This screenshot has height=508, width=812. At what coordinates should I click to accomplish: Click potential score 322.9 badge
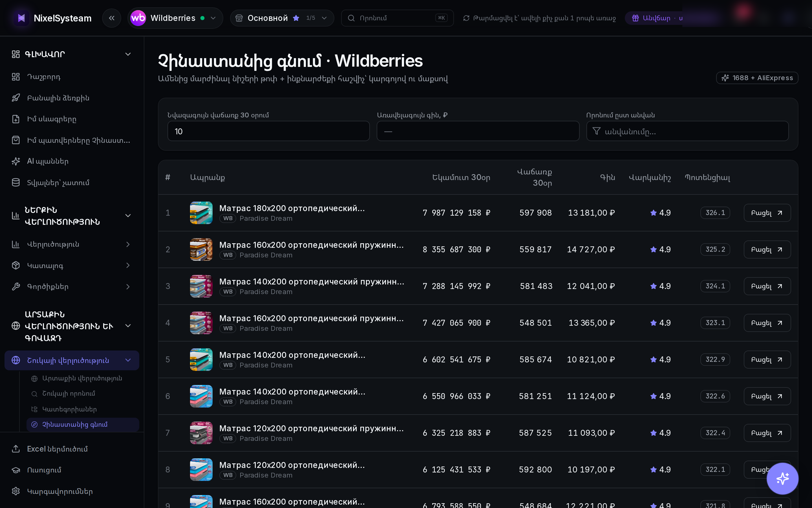(x=715, y=360)
